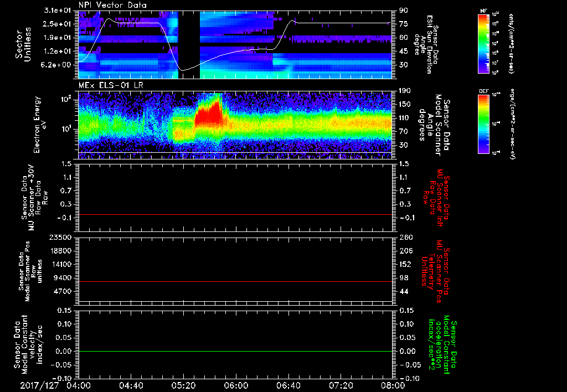This screenshot has height=392, width=567.
Task: Click the '06:40' time tick label
Action: point(288,385)
